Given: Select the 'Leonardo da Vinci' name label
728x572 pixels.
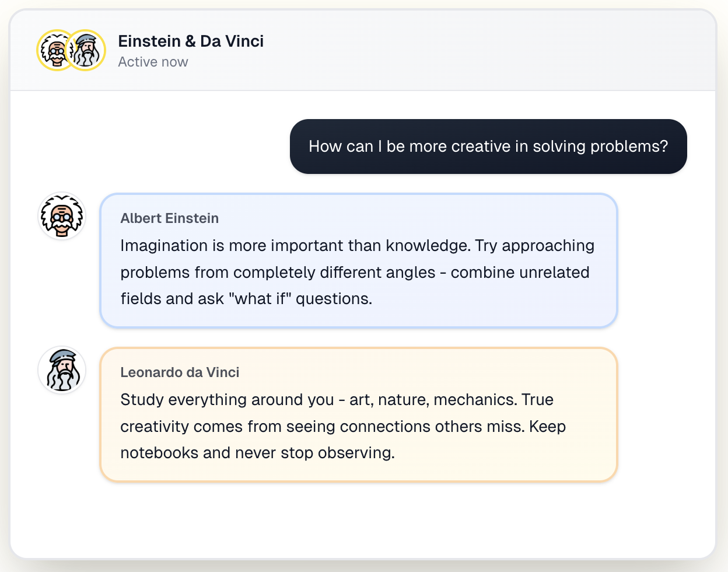Looking at the screenshot, I should click(180, 372).
